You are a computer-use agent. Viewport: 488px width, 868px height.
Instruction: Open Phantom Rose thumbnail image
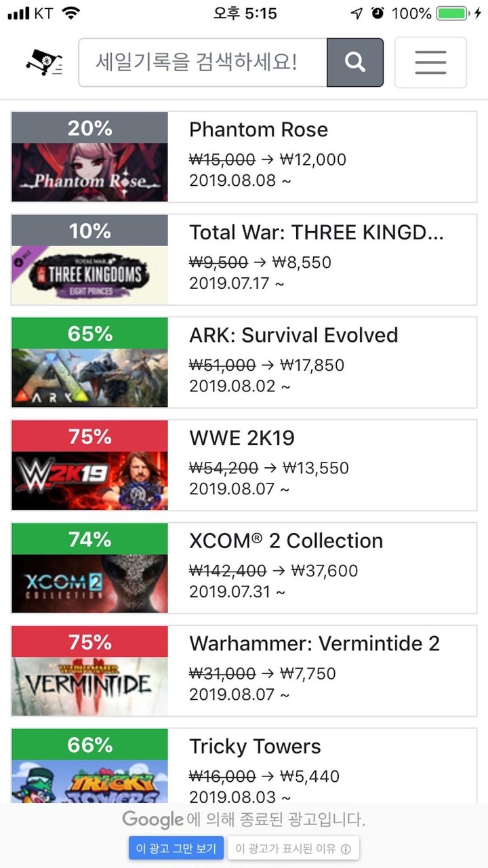(x=89, y=172)
